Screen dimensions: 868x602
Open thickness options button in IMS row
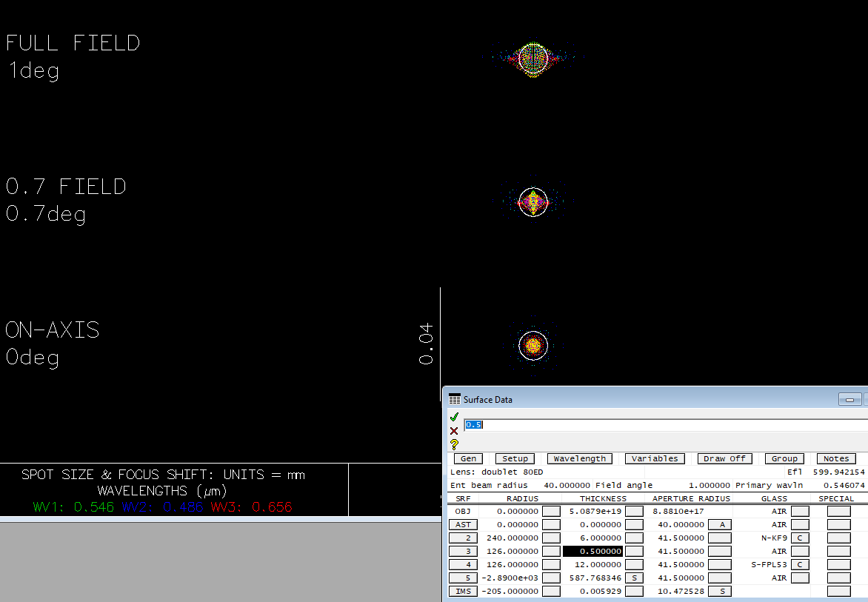635,591
